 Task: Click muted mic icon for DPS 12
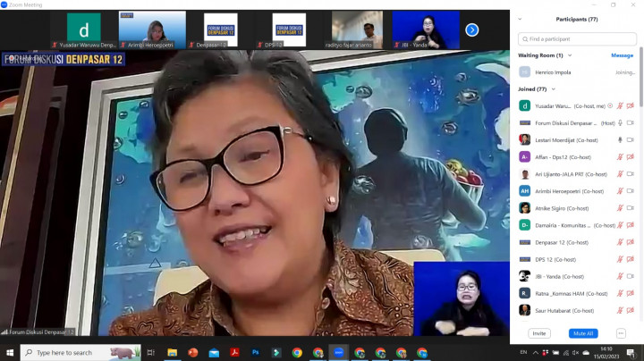(x=620, y=260)
